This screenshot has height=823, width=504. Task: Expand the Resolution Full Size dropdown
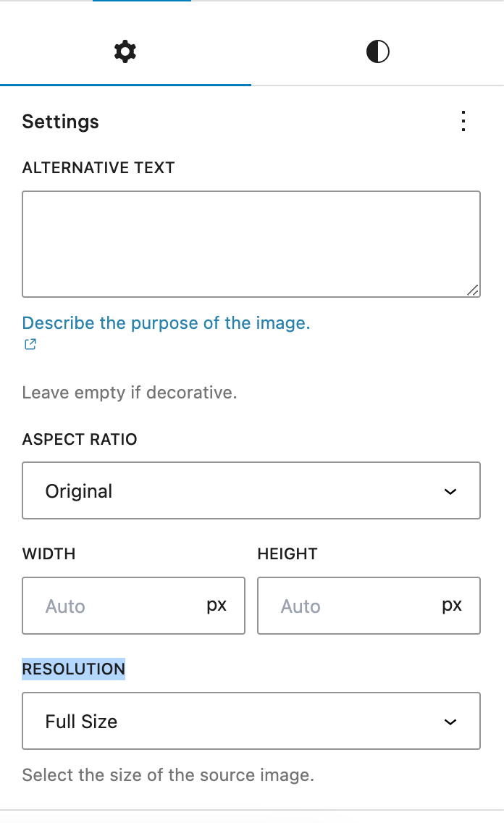[251, 722]
